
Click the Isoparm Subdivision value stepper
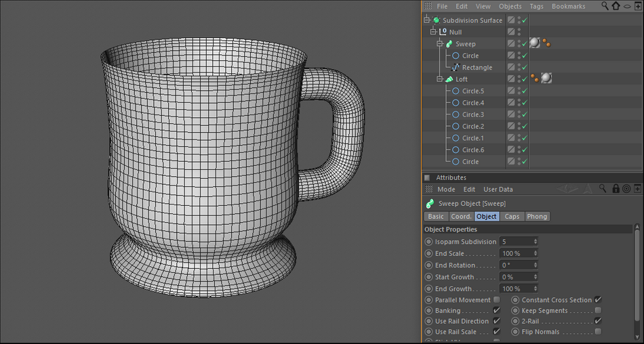pyautogui.click(x=536, y=242)
